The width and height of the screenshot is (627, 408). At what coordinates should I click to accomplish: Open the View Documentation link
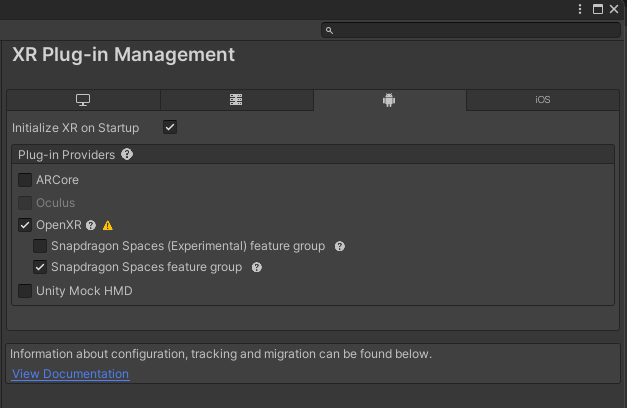(x=70, y=374)
